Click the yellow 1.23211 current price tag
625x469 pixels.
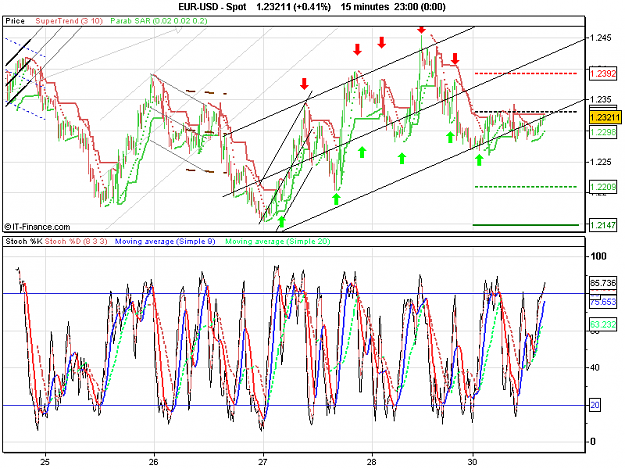coord(605,117)
